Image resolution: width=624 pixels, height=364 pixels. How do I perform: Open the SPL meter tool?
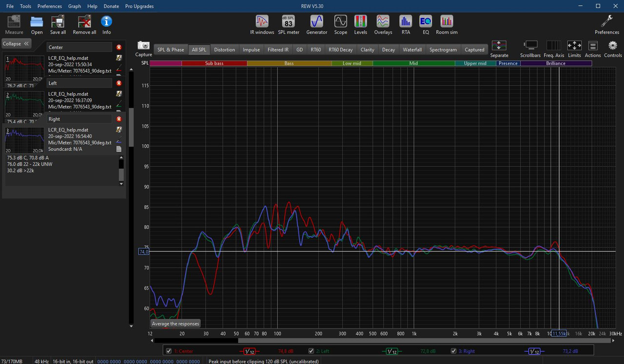pyautogui.click(x=289, y=24)
